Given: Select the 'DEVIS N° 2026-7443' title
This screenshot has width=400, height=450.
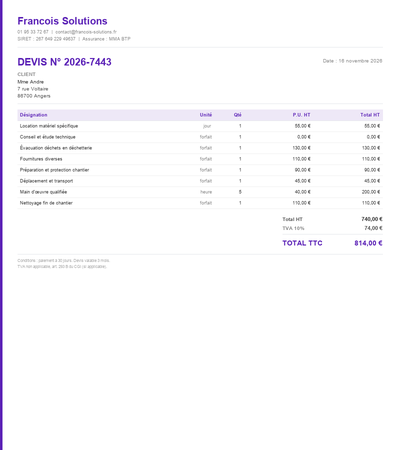Looking at the screenshot, I should (x=64, y=62).
